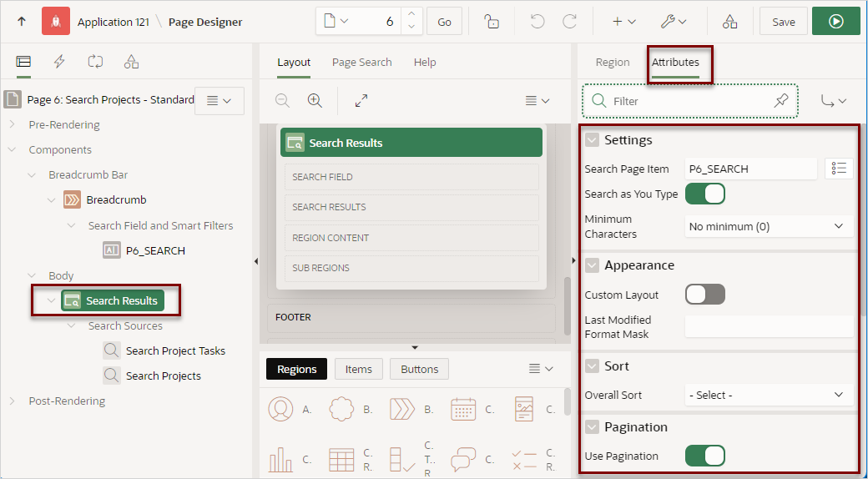Open the App Builder rocket icon
Viewport: 868px width, 479px height.
[x=56, y=22]
